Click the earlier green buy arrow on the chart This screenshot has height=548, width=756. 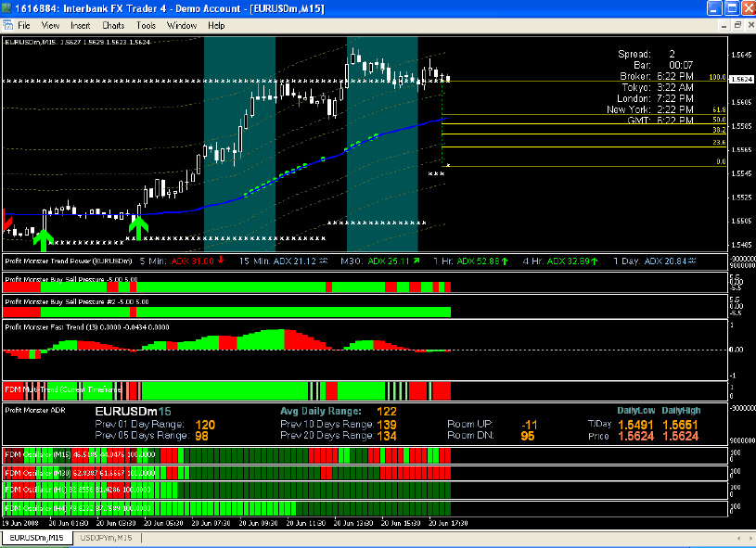click(x=44, y=240)
